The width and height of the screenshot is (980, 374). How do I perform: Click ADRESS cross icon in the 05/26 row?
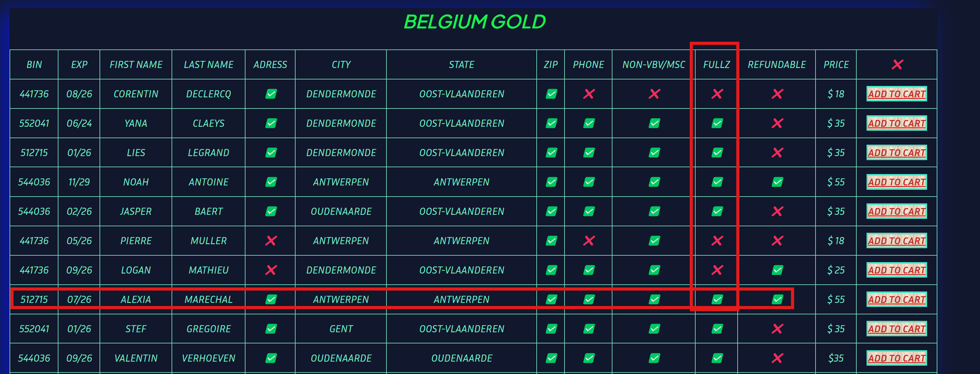[271, 241]
